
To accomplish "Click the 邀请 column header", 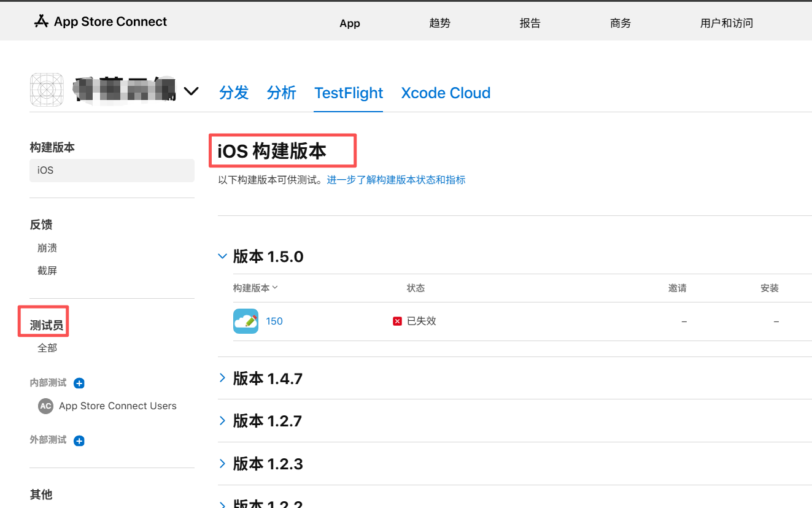I will pyautogui.click(x=678, y=288).
